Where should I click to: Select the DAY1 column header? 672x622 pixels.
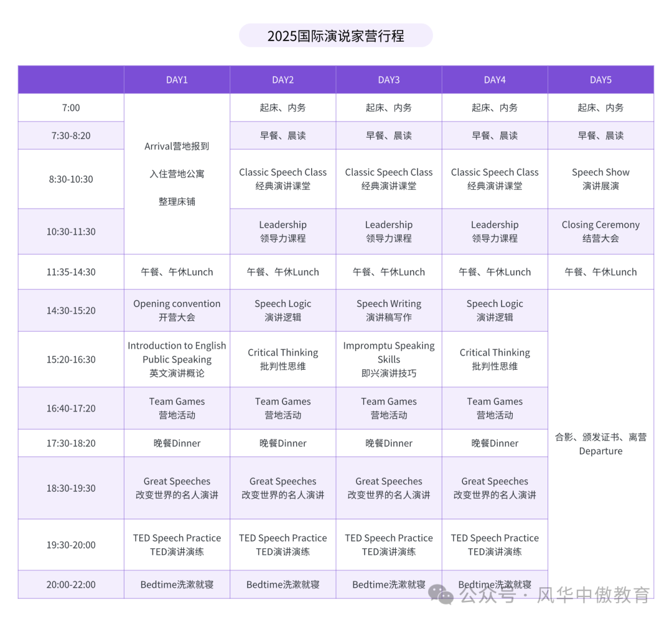177,80
